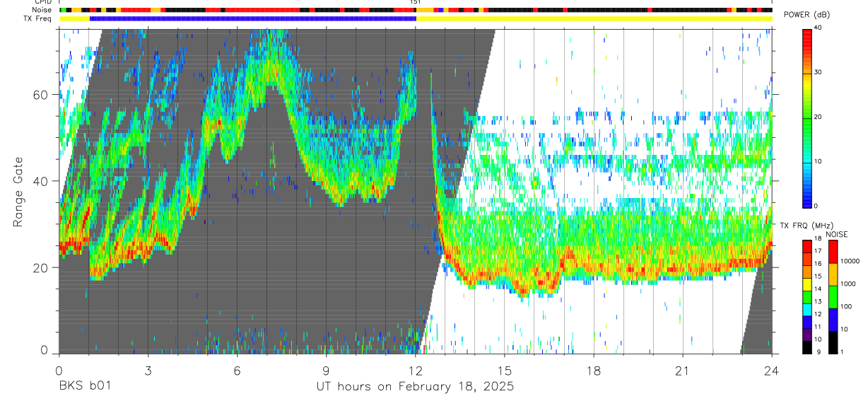Click black segment of NOISE color bar
Image resolution: width=868 pixels, height=401 pixels.
[x=833, y=342]
